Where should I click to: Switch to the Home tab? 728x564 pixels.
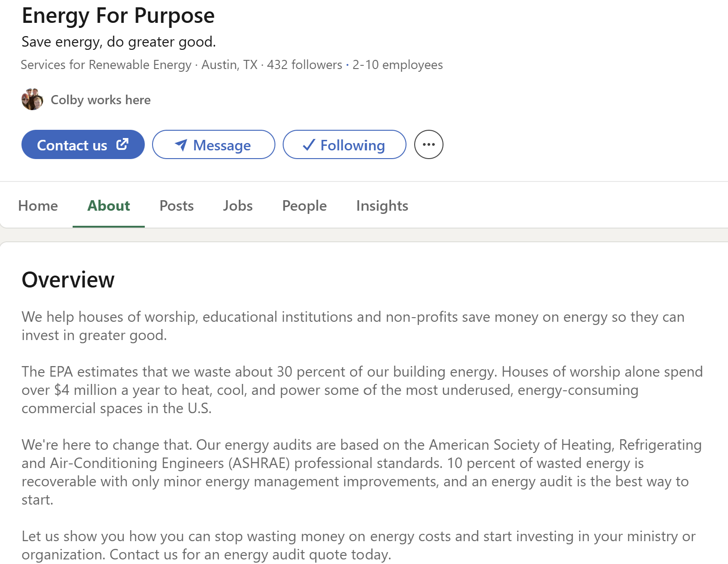[38, 206]
